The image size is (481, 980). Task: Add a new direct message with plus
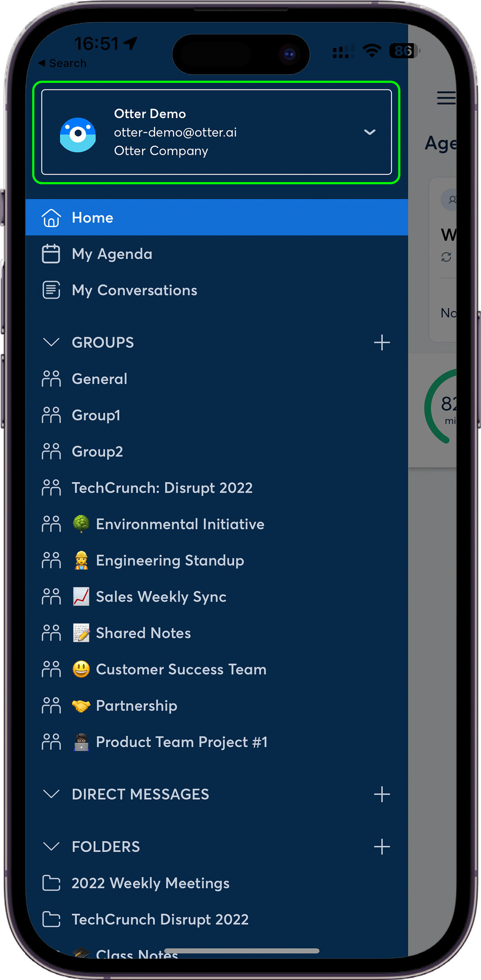click(382, 794)
